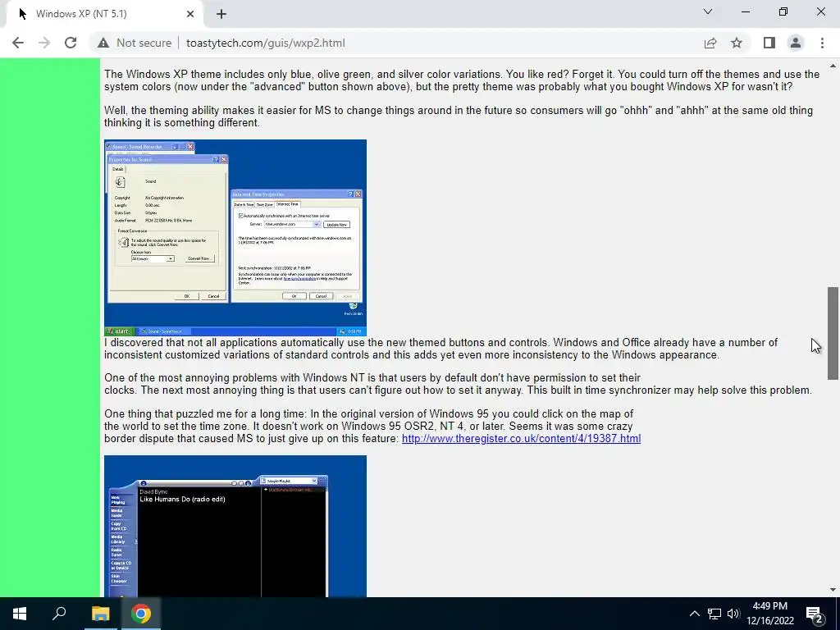Select the Windows XP (NT 5.1) tab
Viewport: 840px width, 630px height.
(x=102, y=14)
